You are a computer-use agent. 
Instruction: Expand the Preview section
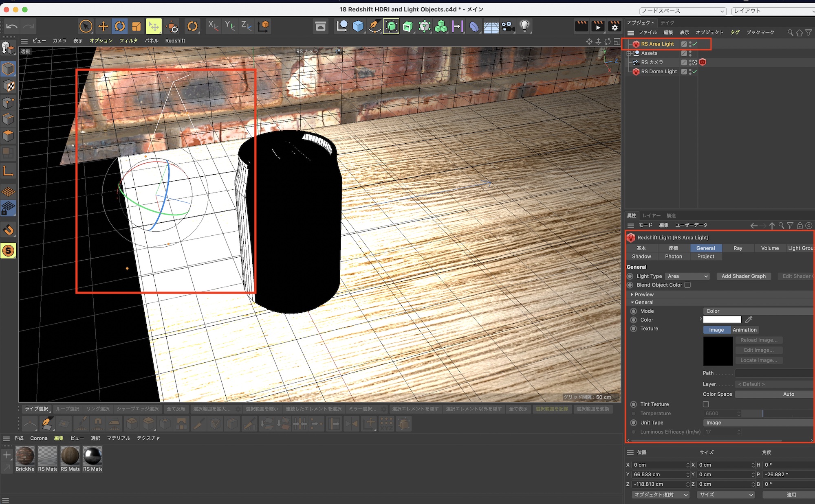pos(632,294)
